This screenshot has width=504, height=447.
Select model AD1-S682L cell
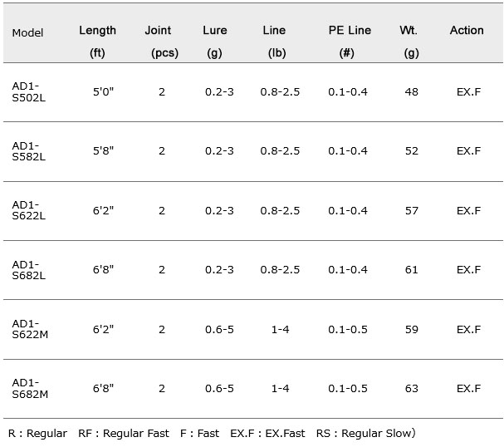pos(28,270)
